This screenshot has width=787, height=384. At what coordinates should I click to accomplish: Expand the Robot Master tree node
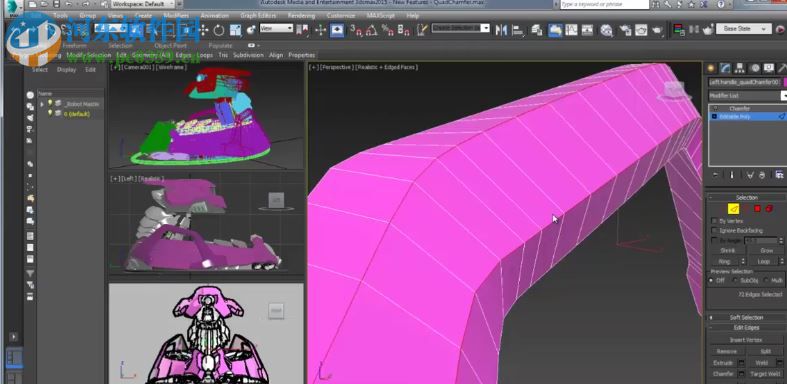pos(42,104)
